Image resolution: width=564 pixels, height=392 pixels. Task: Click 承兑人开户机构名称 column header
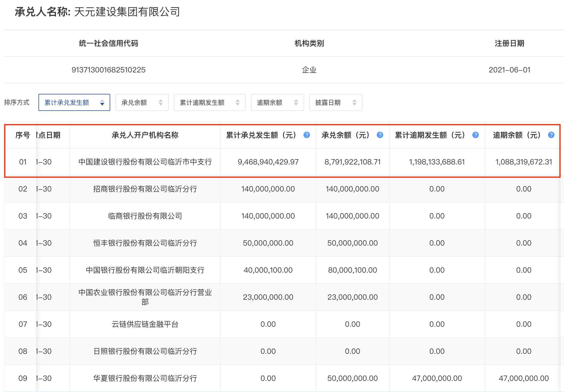click(145, 135)
